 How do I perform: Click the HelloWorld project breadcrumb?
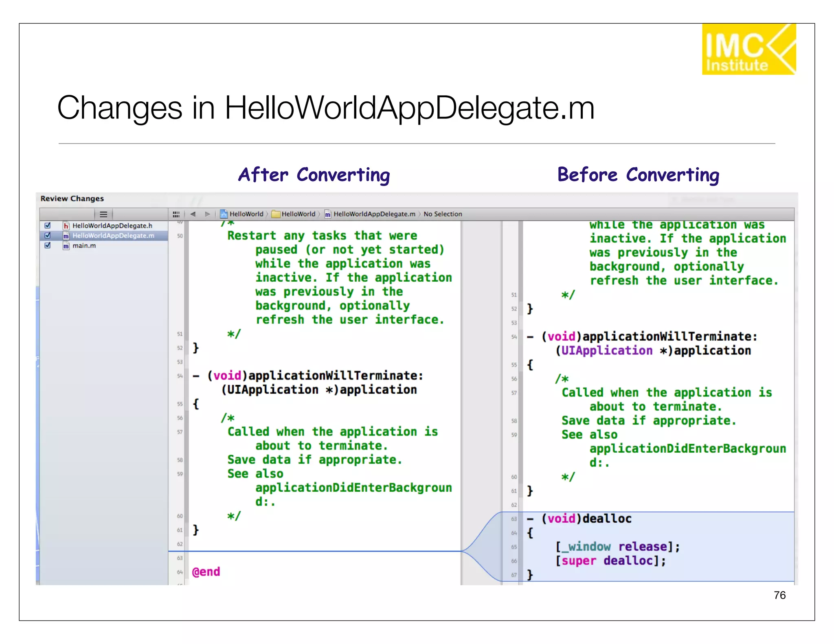(x=246, y=214)
